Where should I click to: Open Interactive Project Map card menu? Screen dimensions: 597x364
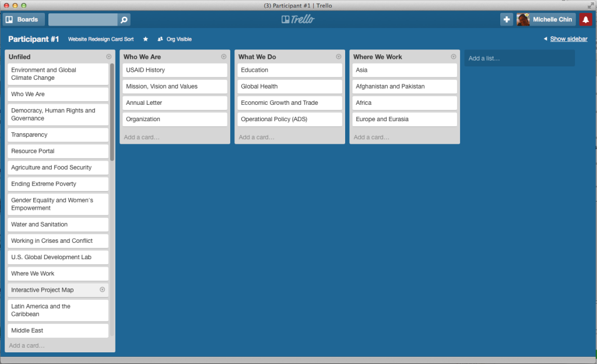(x=103, y=289)
